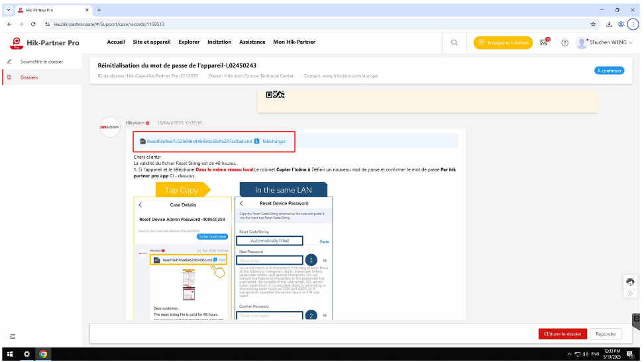The height and width of the screenshot is (362, 644).
Task: Click the Hikvision sender avatar
Action: [x=110, y=127]
